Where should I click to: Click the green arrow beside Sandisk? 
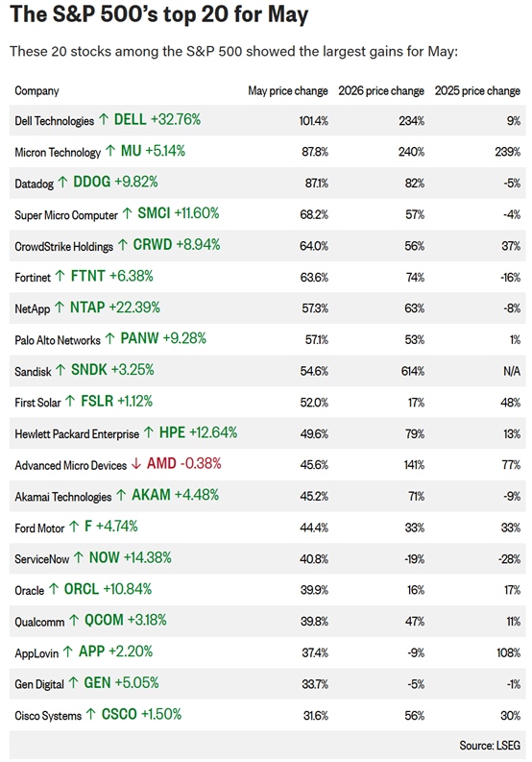[60, 370]
